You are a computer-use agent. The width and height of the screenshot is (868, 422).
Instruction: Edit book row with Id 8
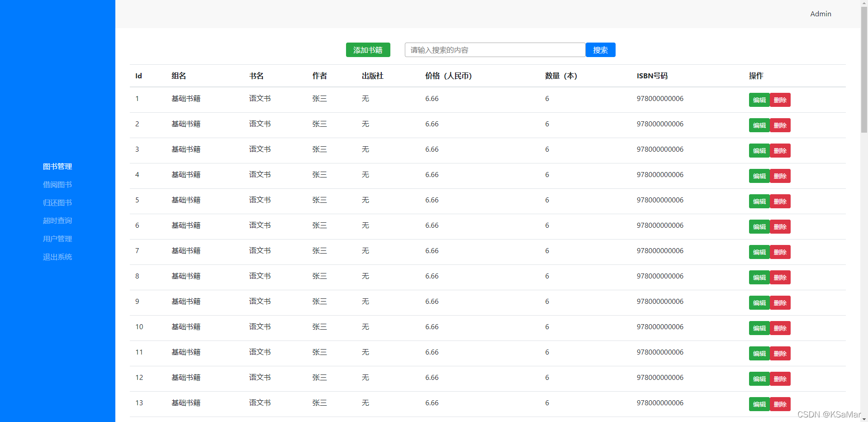point(759,278)
